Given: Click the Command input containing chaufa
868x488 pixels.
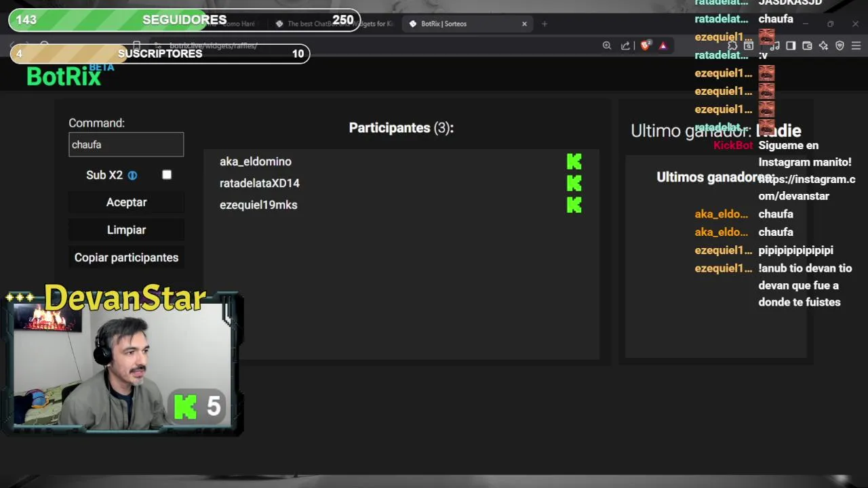Looking at the screenshot, I should point(126,144).
